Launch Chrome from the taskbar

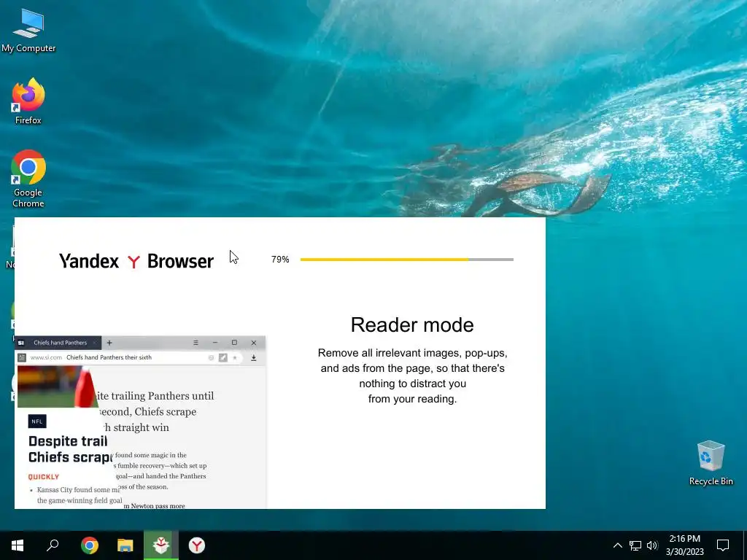coord(90,545)
